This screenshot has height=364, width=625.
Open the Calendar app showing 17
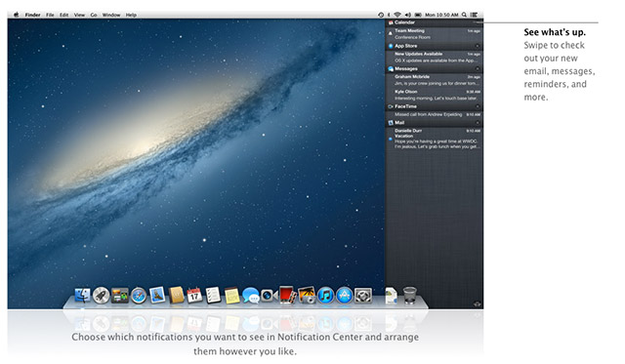tap(194, 296)
